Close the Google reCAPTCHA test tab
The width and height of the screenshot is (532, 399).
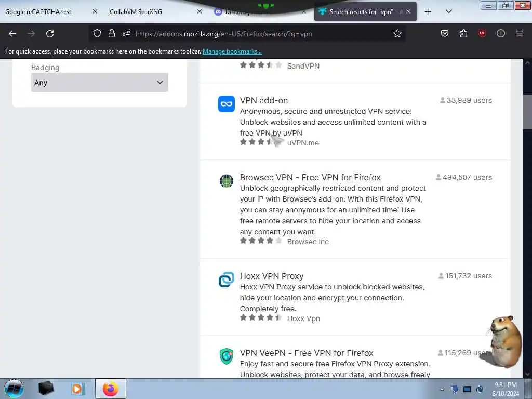[x=95, y=11]
